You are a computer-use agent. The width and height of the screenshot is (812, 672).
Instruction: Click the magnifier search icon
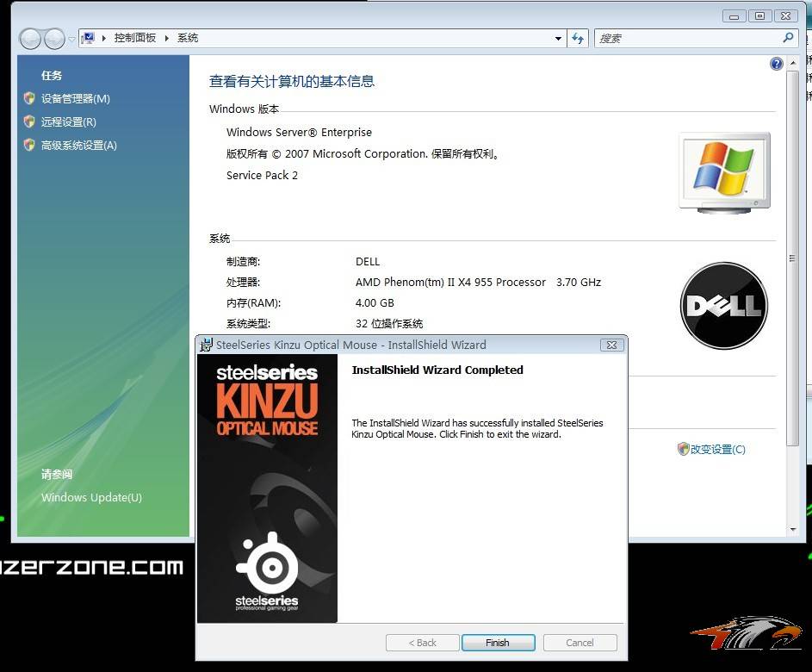click(x=788, y=37)
